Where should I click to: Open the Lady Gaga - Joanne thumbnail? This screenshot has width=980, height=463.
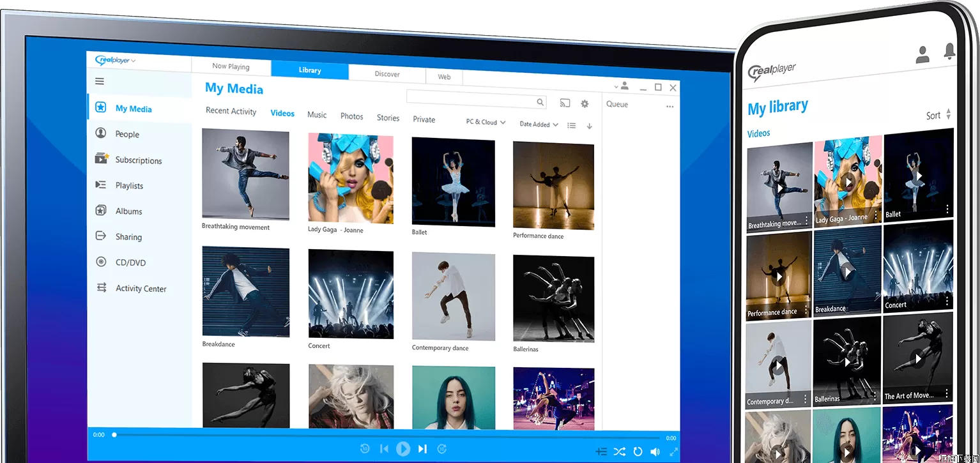point(351,178)
